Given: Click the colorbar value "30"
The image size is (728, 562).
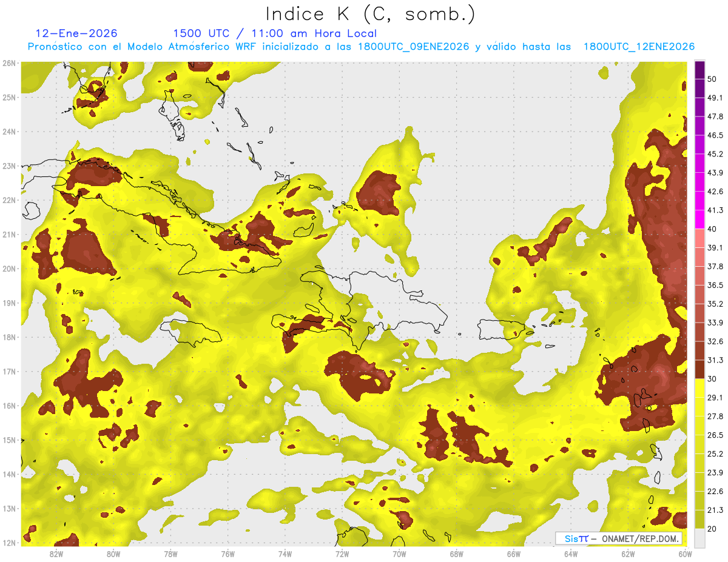Looking at the screenshot, I should 712,379.
